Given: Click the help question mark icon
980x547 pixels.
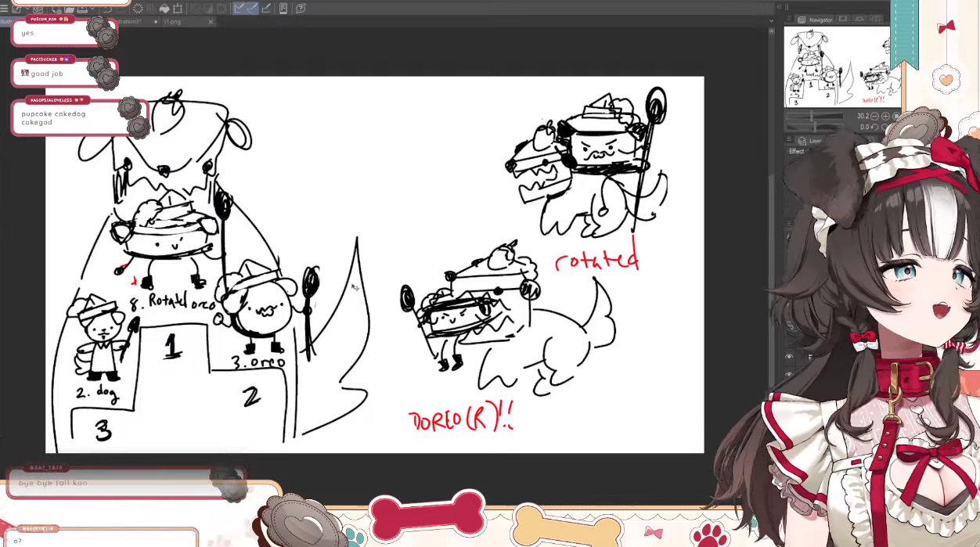Looking at the screenshot, I should 301,9.
